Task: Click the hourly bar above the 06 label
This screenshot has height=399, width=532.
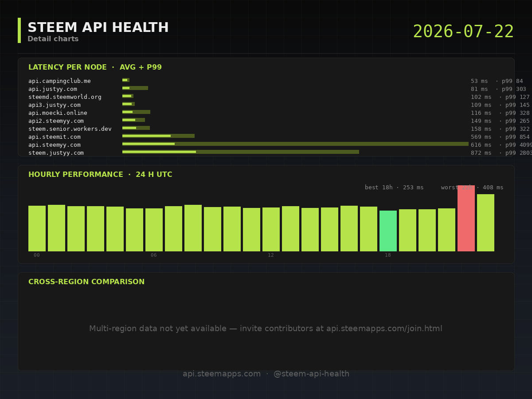Action: (x=154, y=230)
